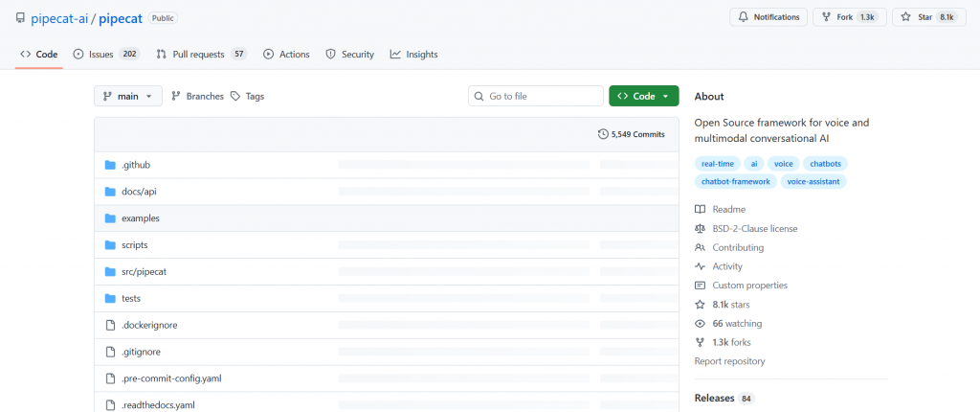This screenshot has width=980, height=412.
Task: Select the real-time topic tag
Action: tap(718, 164)
